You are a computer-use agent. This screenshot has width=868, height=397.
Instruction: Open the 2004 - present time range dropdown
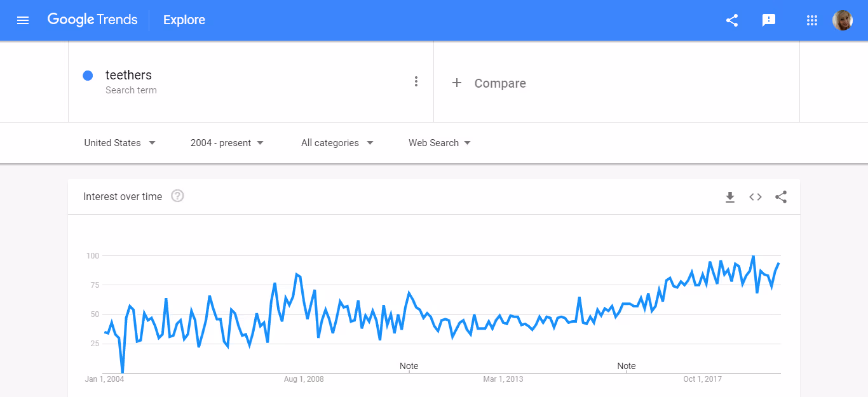coord(226,142)
